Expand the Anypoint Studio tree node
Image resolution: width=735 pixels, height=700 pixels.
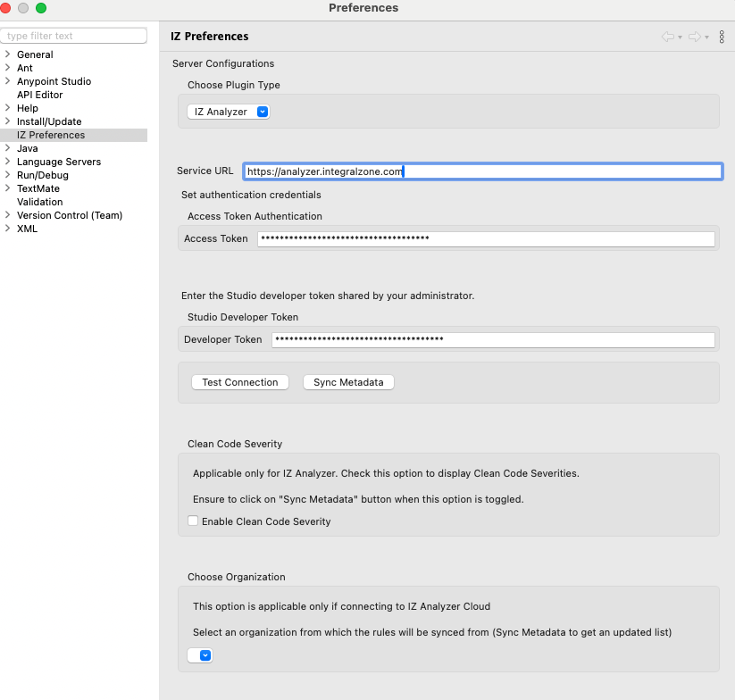click(7, 80)
